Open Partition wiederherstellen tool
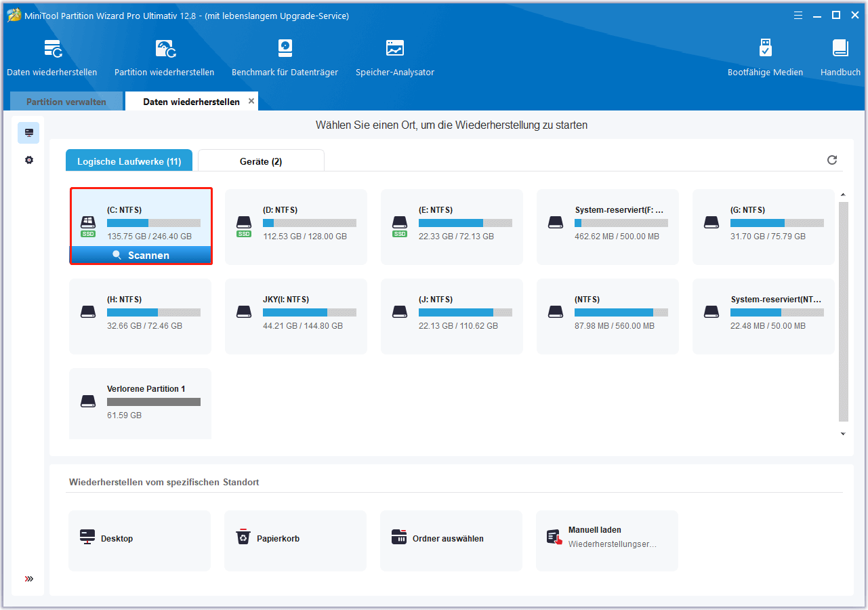Image resolution: width=868 pixels, height=610 pixels. [165, 58]
